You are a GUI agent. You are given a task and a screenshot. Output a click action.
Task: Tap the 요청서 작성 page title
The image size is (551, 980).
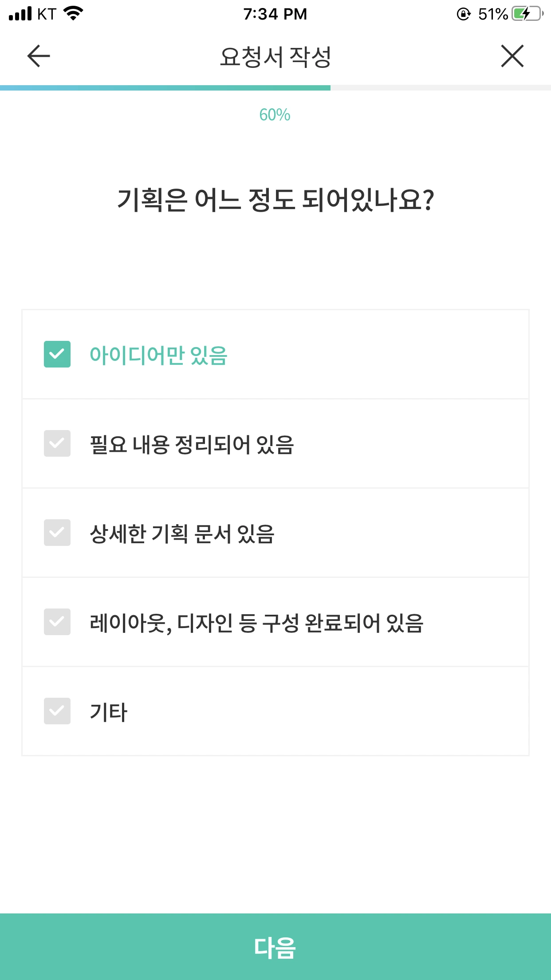tap(275, 57)
